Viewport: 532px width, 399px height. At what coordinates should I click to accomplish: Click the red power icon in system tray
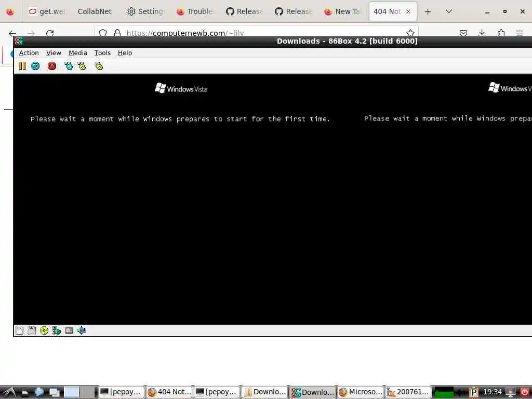(524, 392)
